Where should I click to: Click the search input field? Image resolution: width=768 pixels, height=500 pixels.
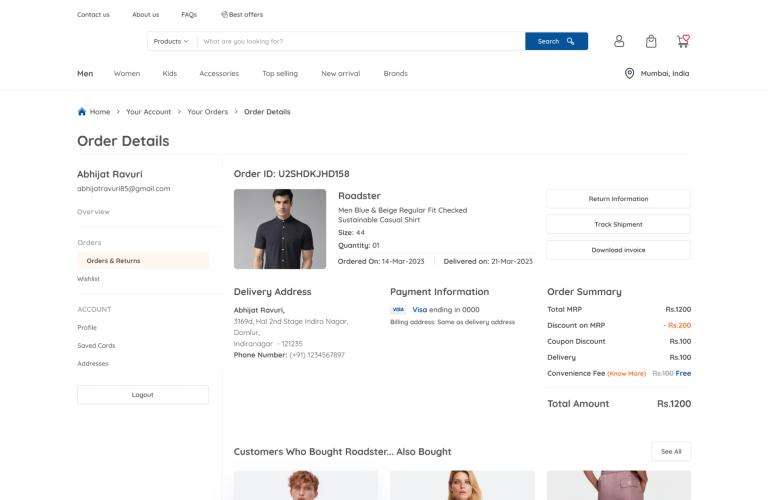(x=360, y=41)
